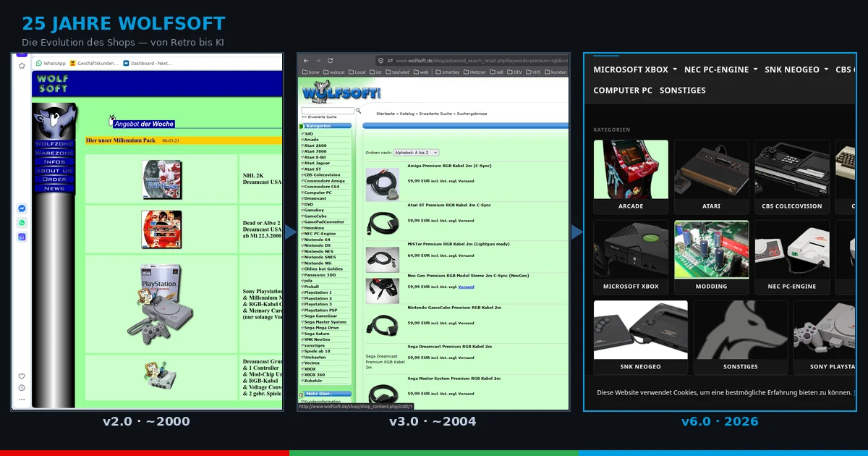Open Amiga Premium RGB Kabel 2m product

pos(449,166)
